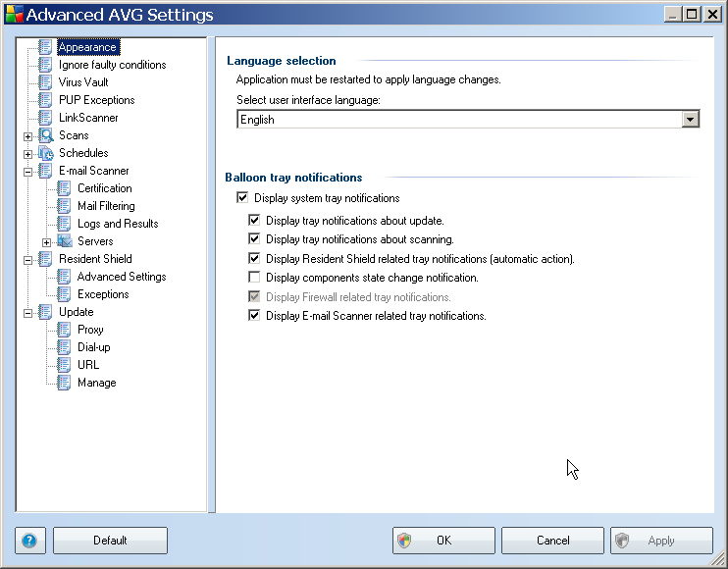Click the Apply button

tap(661, 541)
